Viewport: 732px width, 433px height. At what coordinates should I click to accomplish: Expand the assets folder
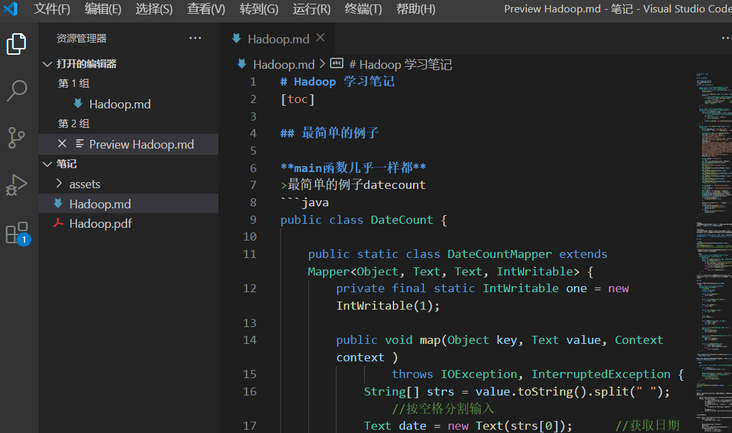(x=59, y=183)
